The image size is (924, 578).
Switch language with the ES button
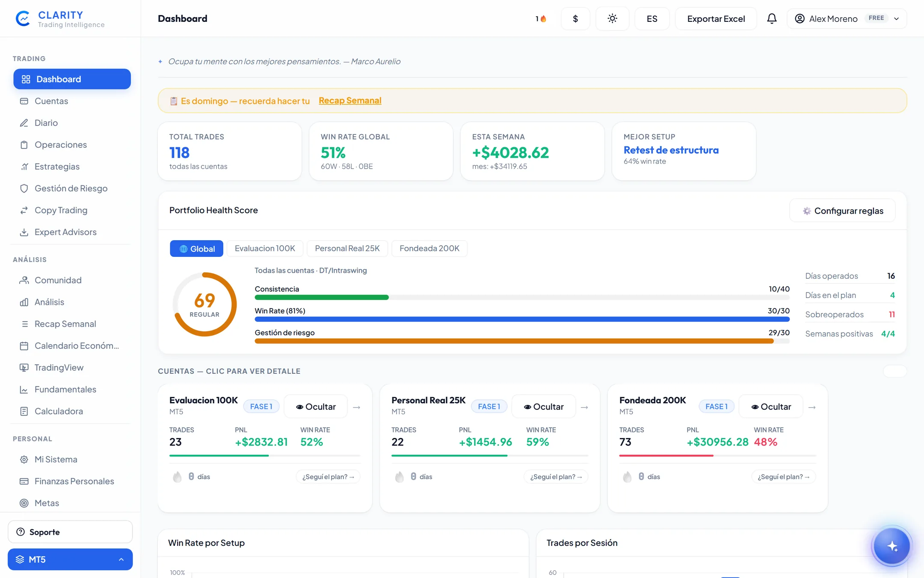[652, 18]
